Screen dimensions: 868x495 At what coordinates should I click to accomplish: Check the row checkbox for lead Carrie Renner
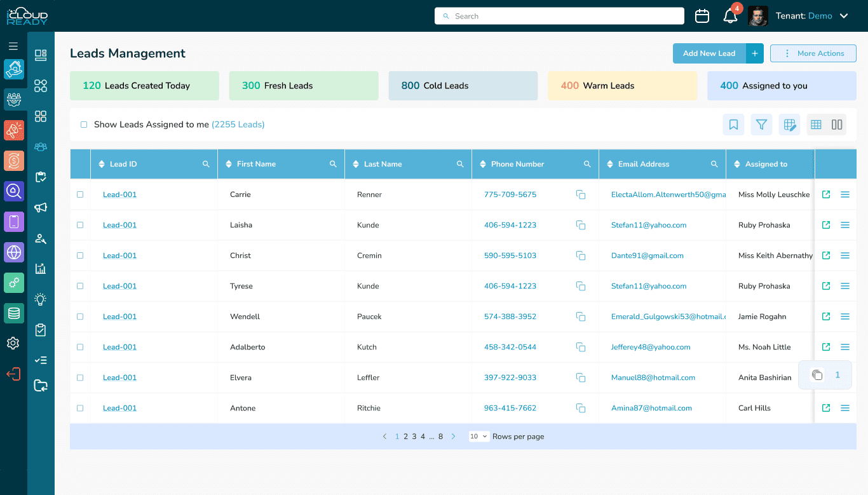point(80,194)
